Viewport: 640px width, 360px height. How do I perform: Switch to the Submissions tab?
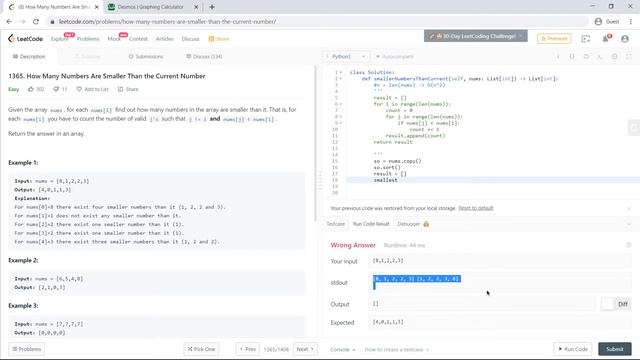[x=146, y=56]
